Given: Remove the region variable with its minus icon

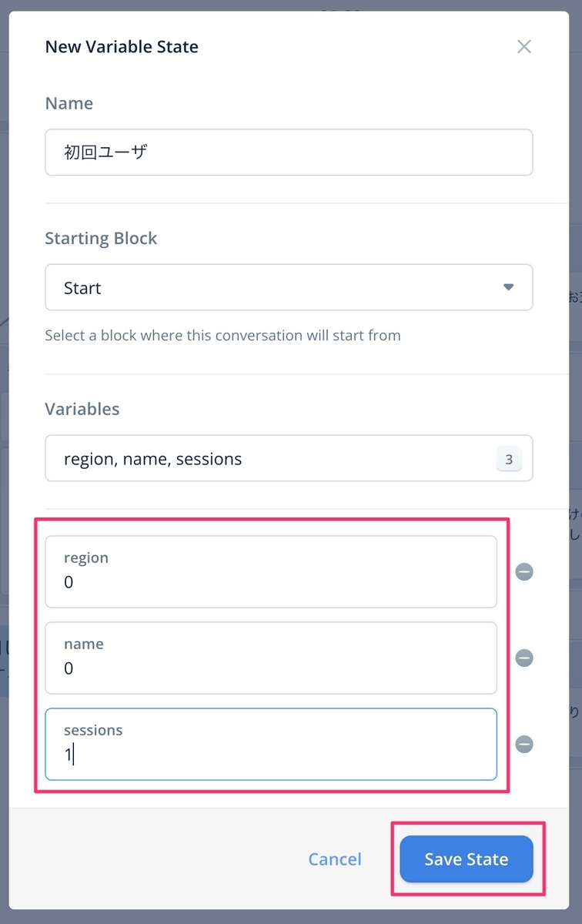Looking at the screenshot, I should [524, 572].
